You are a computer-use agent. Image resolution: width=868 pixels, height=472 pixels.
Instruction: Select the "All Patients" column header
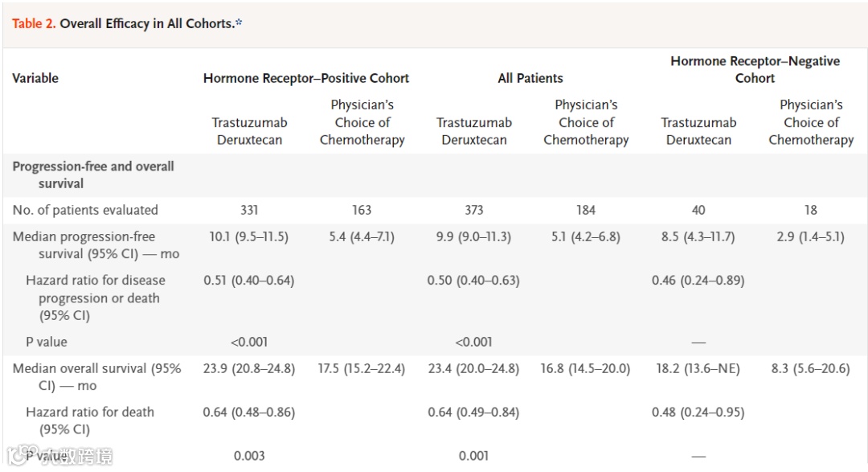coord(530,78)
